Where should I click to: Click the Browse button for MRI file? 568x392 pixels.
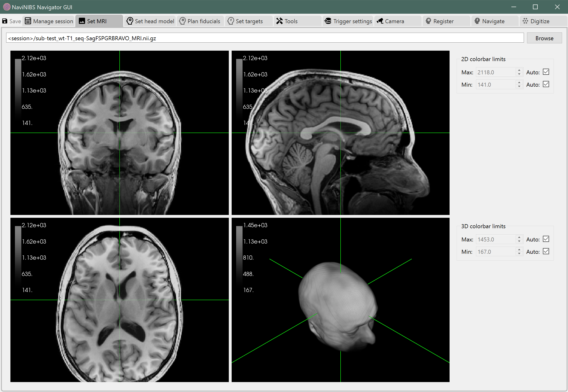(x=544, y=38)
